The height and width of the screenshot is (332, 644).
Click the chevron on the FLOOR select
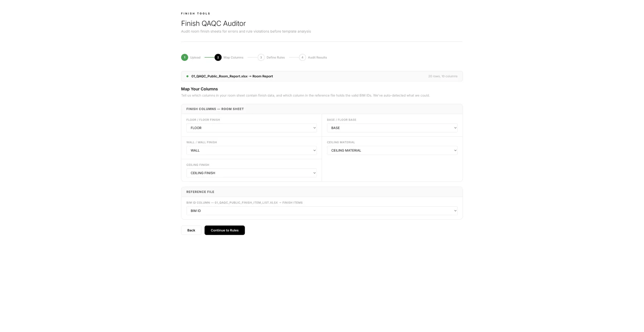pyautogui.click(x=314, y=127)
